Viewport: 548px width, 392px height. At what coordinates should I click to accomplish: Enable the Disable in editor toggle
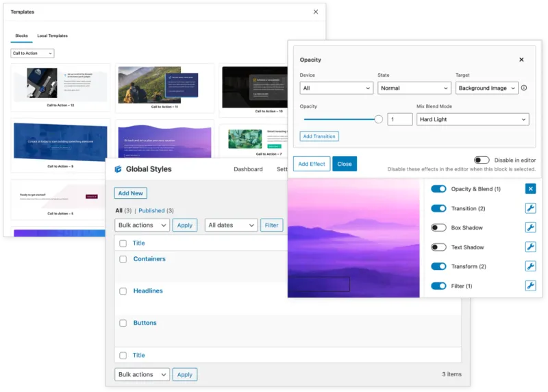click(x=482, y=160)
